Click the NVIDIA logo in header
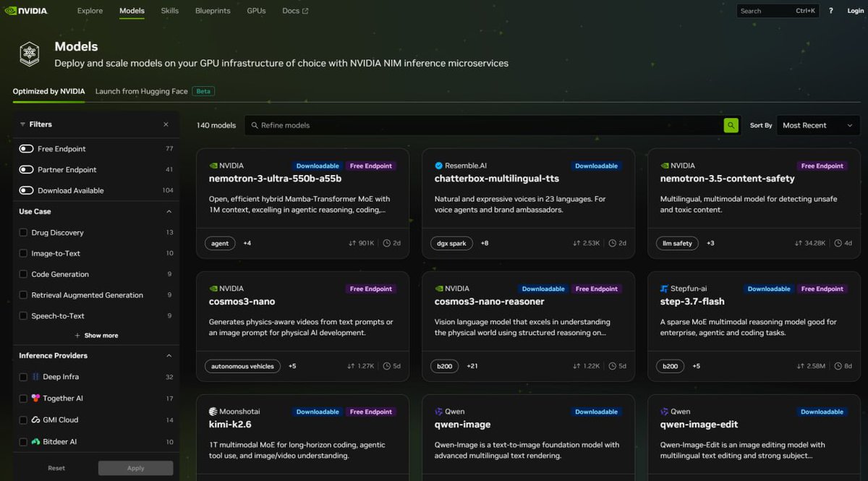 pyautogui.click(x=27, y=11)
